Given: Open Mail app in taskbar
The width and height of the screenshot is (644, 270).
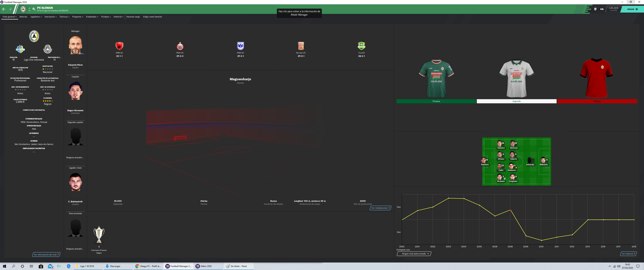Looking at the screenshot, I should [x=51, y=266].
